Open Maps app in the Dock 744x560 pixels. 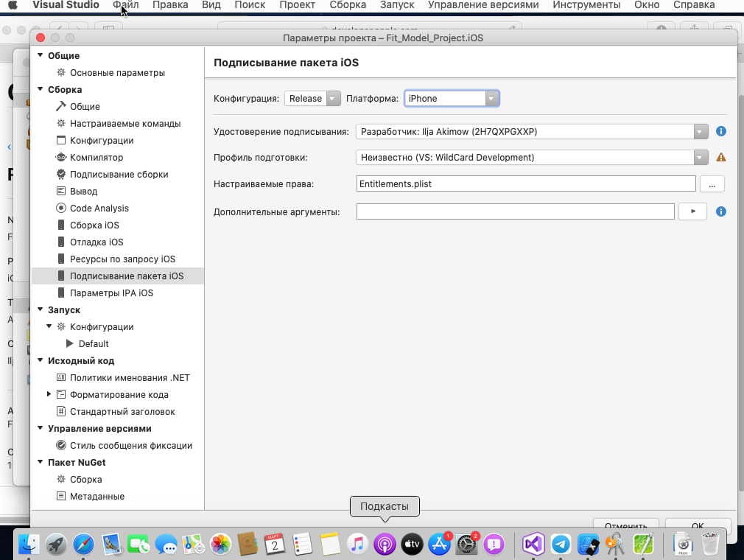point(193,544)
